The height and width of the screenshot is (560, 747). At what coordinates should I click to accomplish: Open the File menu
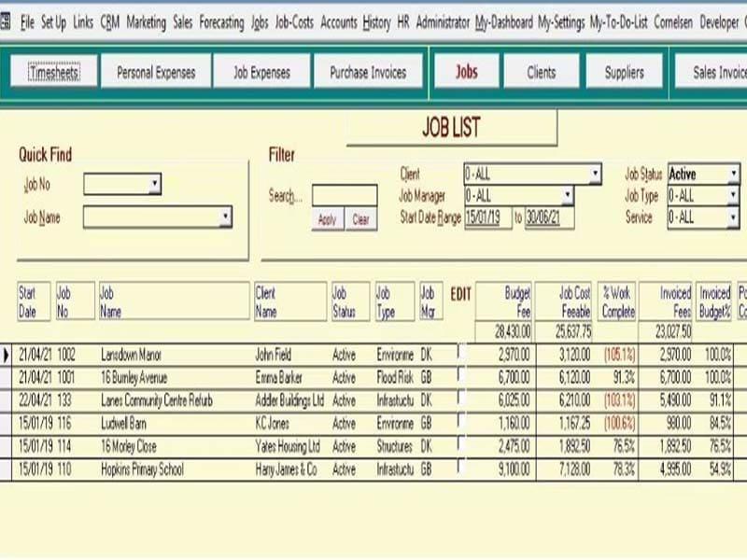coord(27,21)
